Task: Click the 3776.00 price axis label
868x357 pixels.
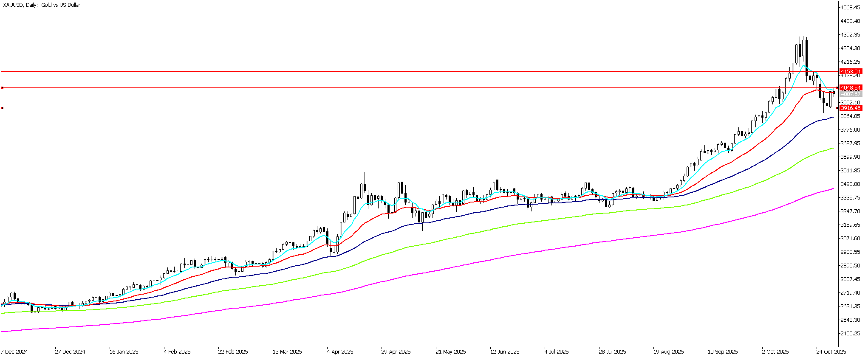Action: (850, 130)
